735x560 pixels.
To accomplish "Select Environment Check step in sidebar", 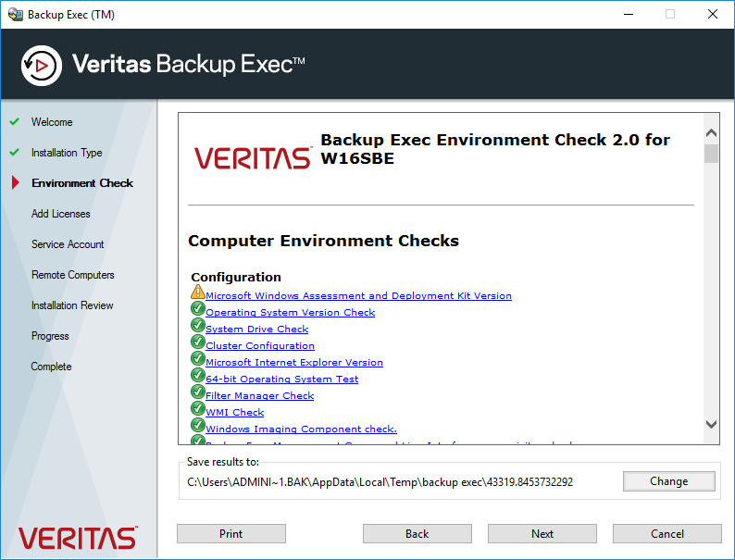I will click(82, 183).
